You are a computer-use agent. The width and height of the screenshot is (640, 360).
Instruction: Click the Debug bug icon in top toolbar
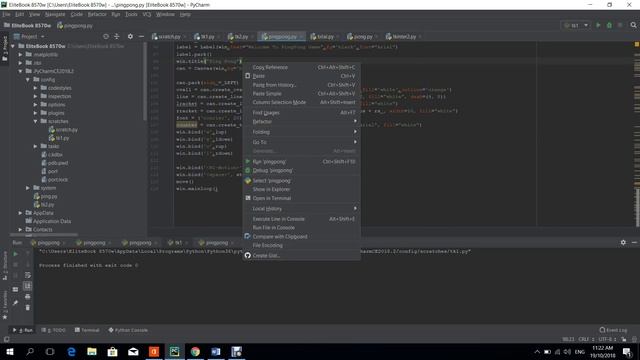tap(609, 25)
